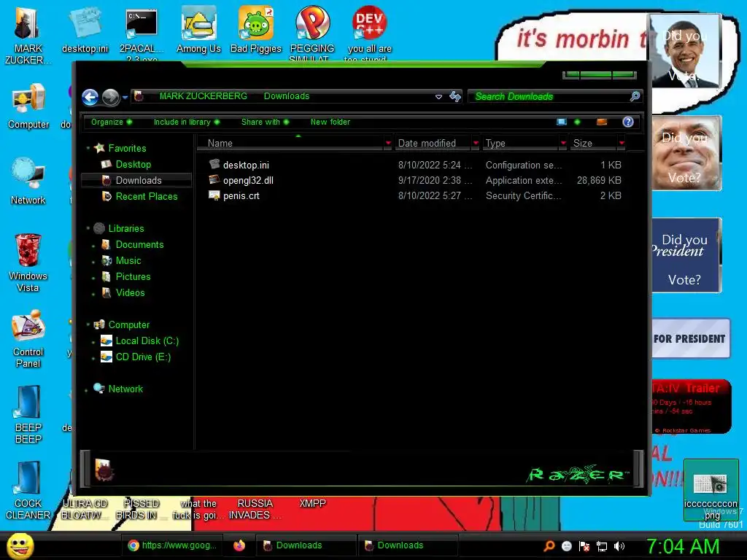Sort by the Type column header
The image size is (747, 560).
tap(521, 144)
